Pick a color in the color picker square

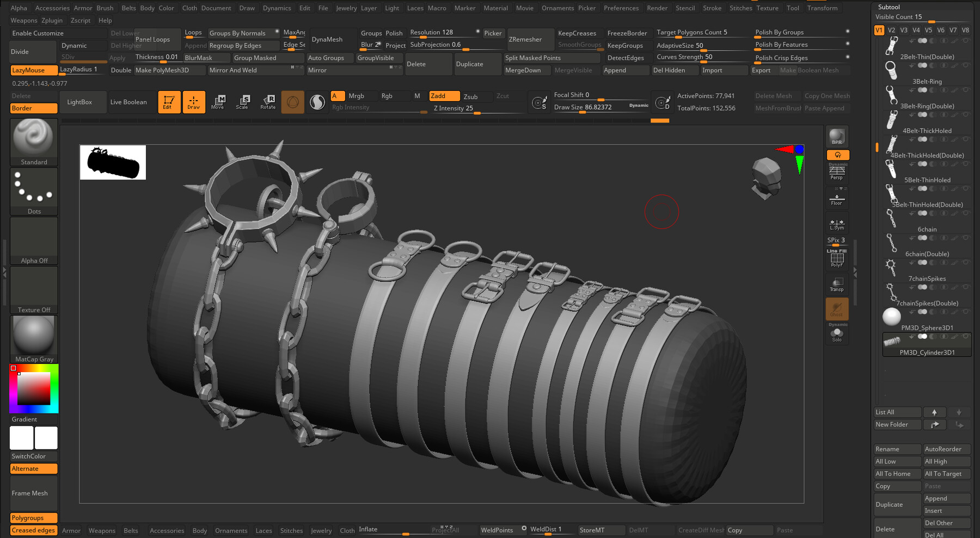click(x=34, y=389)
